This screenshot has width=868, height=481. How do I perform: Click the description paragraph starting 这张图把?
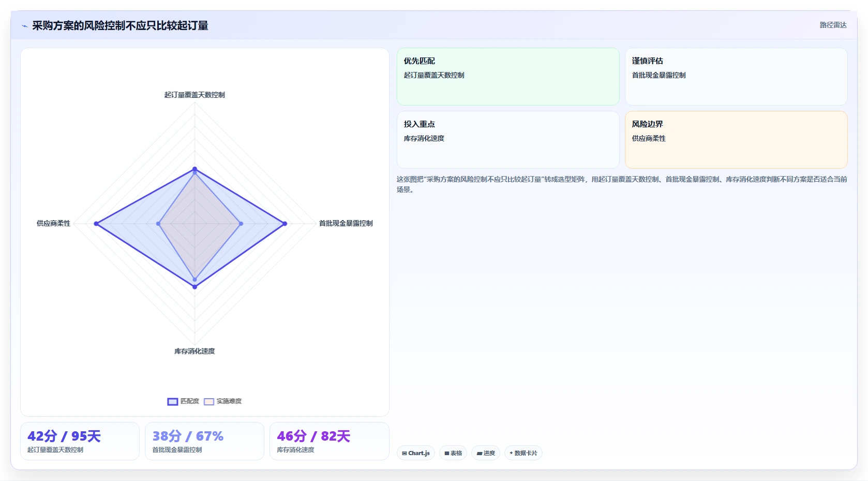(x=622, y=184)
